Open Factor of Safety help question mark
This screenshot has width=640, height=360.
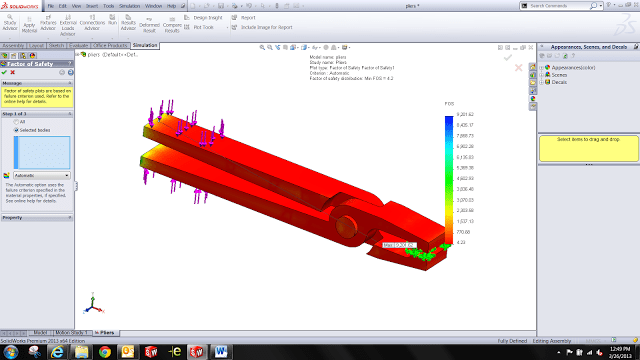[70, 64]
